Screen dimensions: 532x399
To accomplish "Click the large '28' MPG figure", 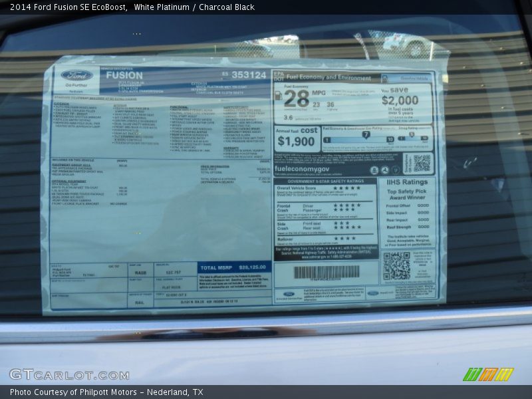I will coord(297,98).
